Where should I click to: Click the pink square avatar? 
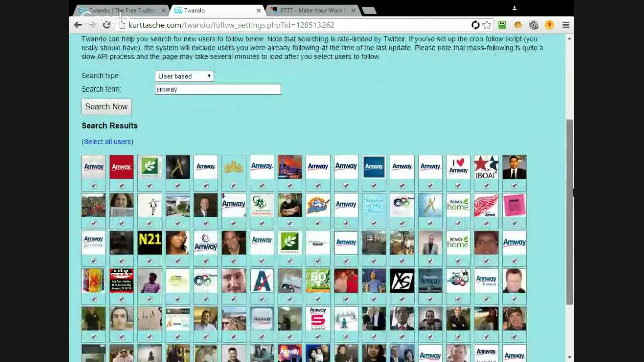tap(514, 205)
